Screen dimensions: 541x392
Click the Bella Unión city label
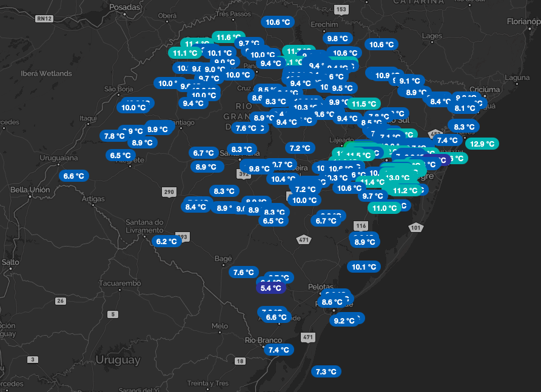(x=30, y=190)
